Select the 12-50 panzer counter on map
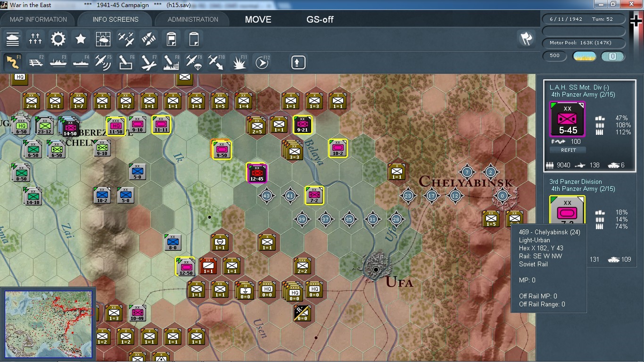 point(185,266)
